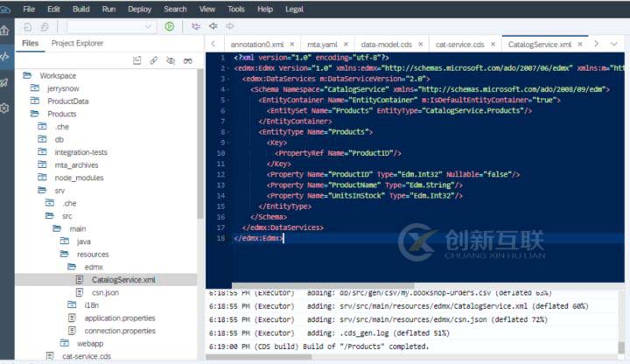Switch to the Files tab
This screenshot has width=630, height=364.
pos(30,43)
